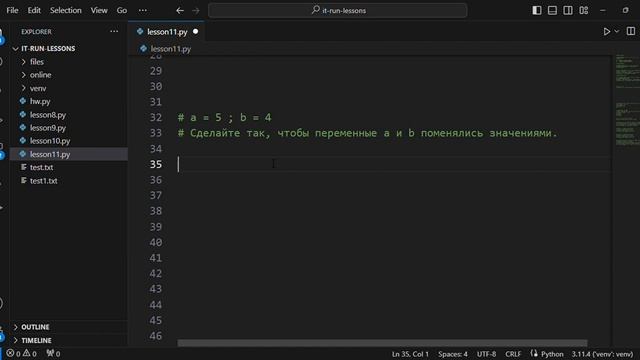Image resolution: width=640 pixels, height=360 pixels.
Task: Click the comment line starting with 'Сделайте так'
Action: [367, 133]
